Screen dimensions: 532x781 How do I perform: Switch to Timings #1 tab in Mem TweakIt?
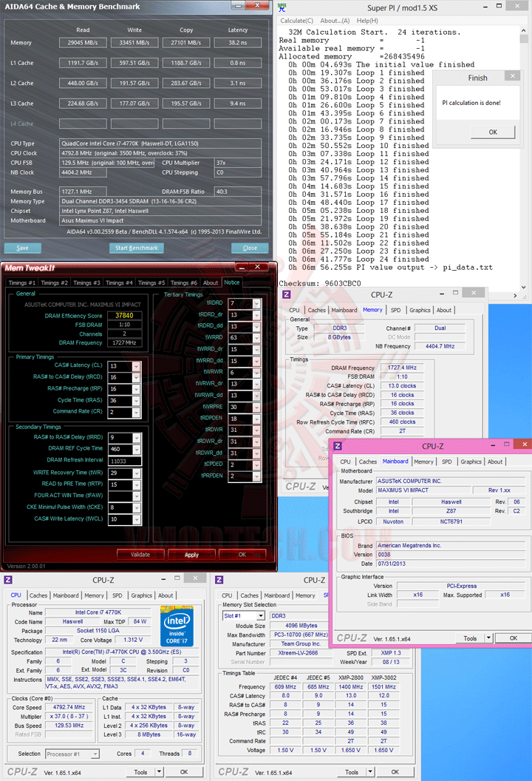[22, 283]
